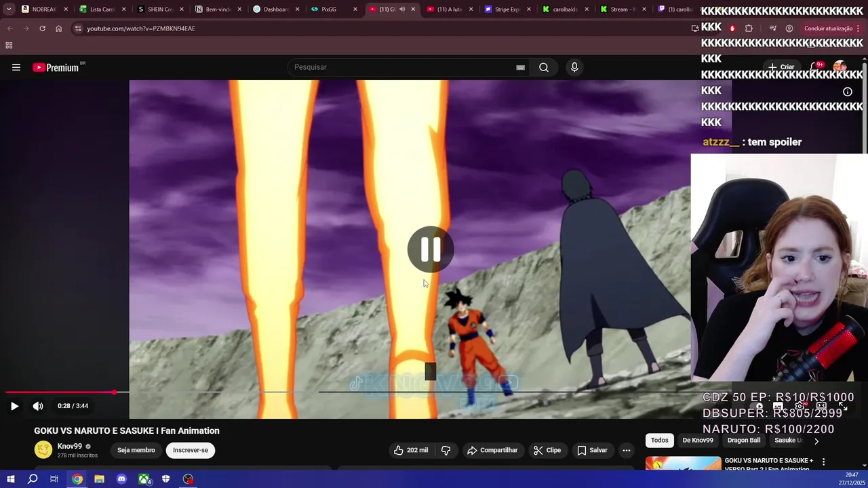Select the De Knov99 filter chip

698,441
